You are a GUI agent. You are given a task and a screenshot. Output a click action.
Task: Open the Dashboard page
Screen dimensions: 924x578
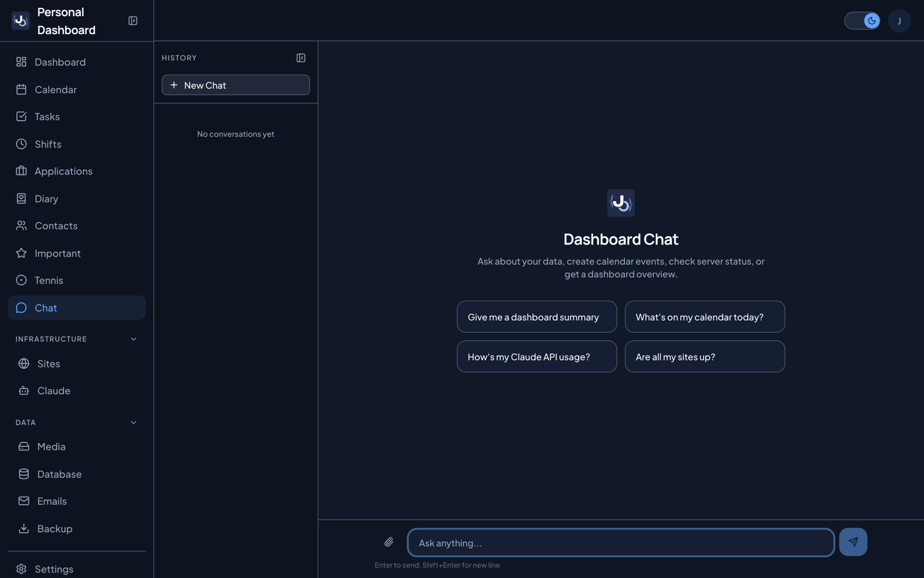pos(77,62)
